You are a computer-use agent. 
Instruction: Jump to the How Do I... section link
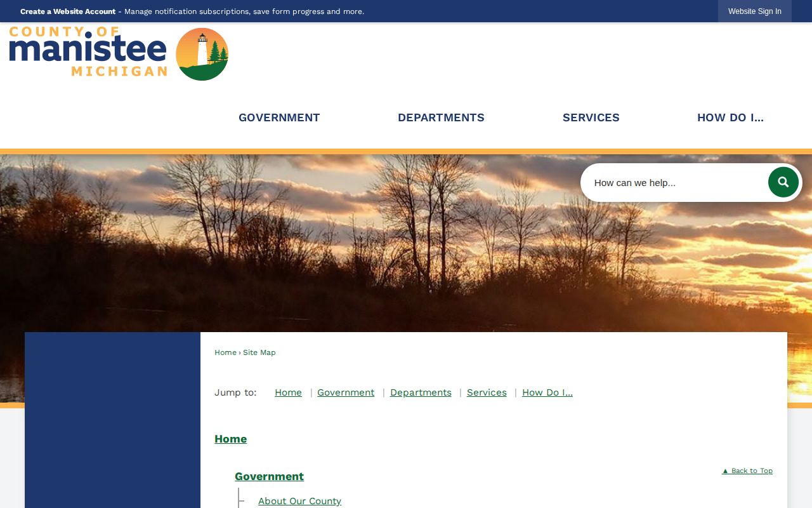tap(547, 392)
